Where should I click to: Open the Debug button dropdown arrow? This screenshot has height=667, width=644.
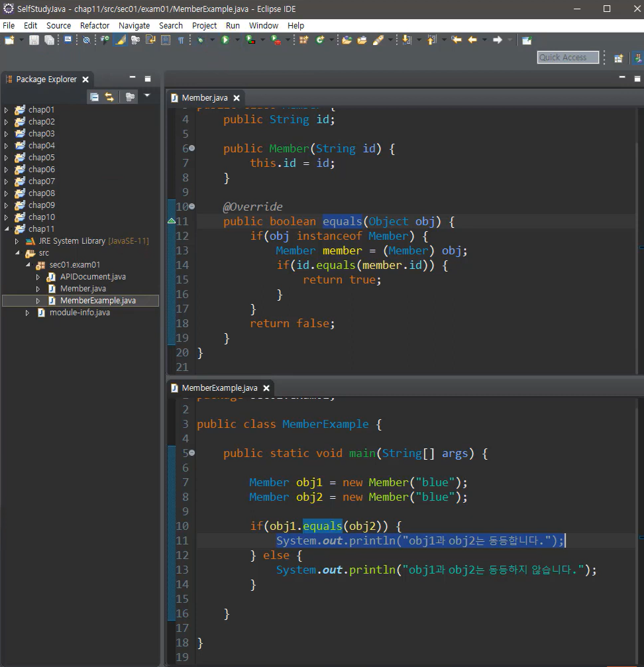(212, 40)
